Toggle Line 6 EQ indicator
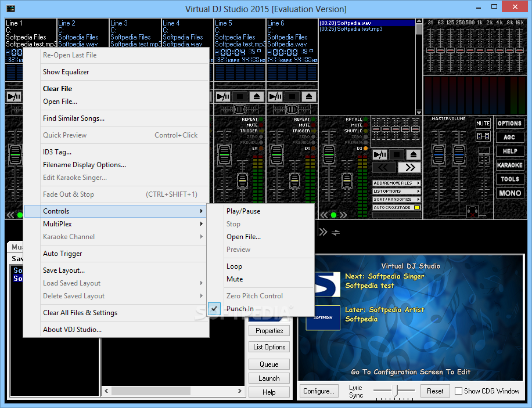Image resolution: width=532 pixels, height=408 pixels. click(x=313, y=148)
